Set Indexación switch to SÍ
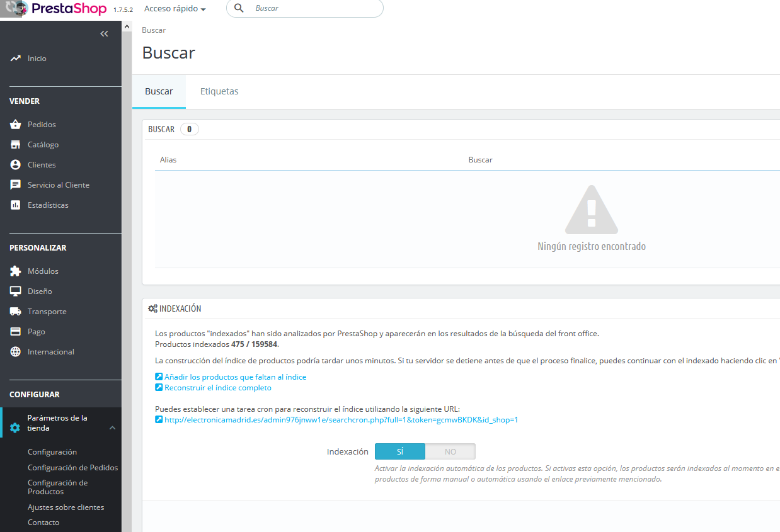This screenshot has width=780, height=532. [x=400, y=452]
